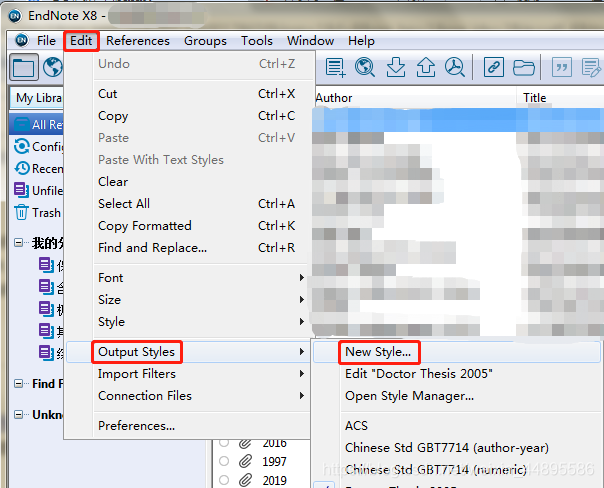Collapse the 我的 group set
This screenshot has height=488, width=604.
point(18,243)
